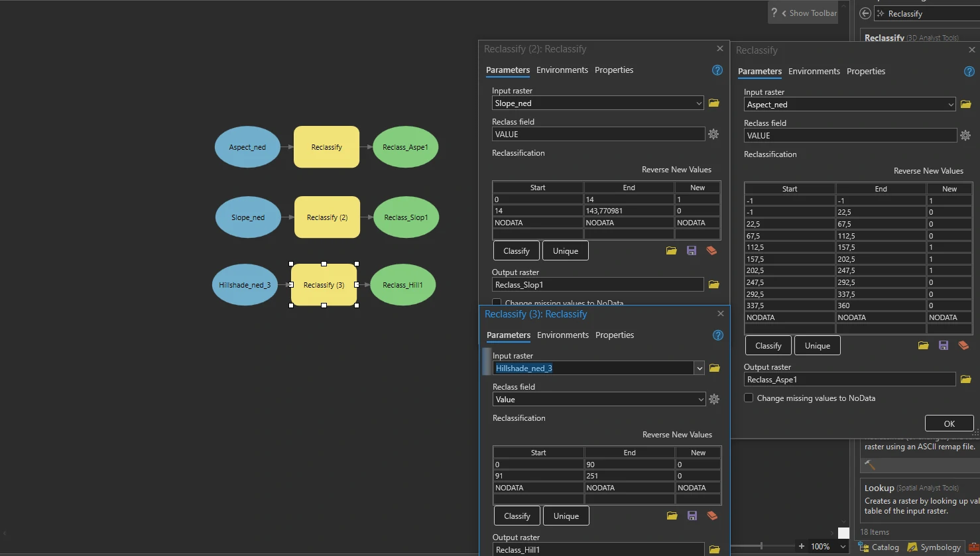Click End cell 143,770981 in Reclassify (2) table
This screenshot has width=980, height=556.
click(629, 211)
